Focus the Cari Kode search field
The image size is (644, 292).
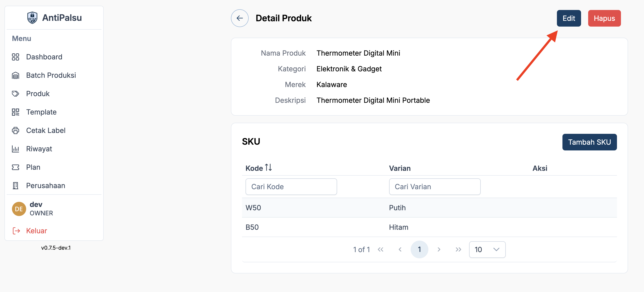pos(291,187)
